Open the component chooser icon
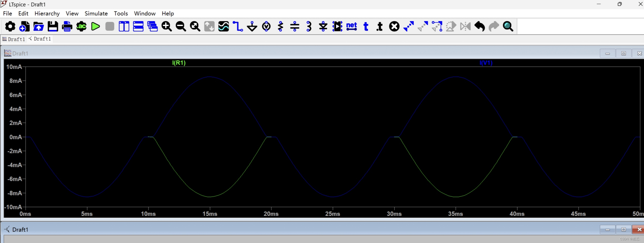Image resolution: width=644 pixels, height=243 pixels. 338,26
